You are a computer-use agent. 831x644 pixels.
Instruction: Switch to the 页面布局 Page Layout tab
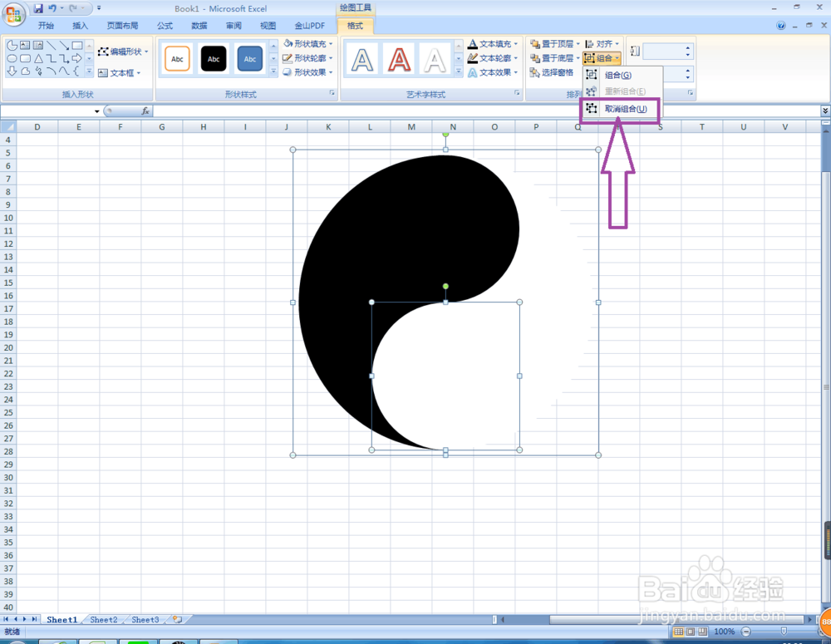122,26
